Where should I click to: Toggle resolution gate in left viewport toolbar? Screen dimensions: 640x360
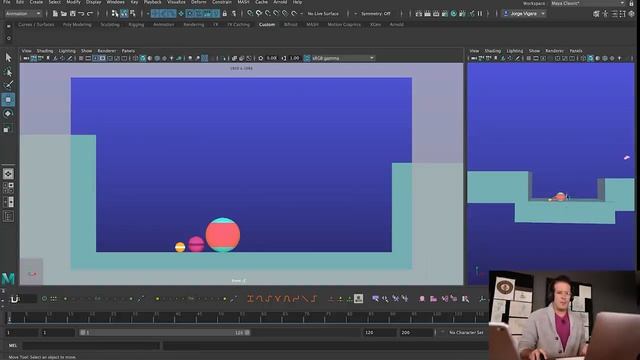95,58
